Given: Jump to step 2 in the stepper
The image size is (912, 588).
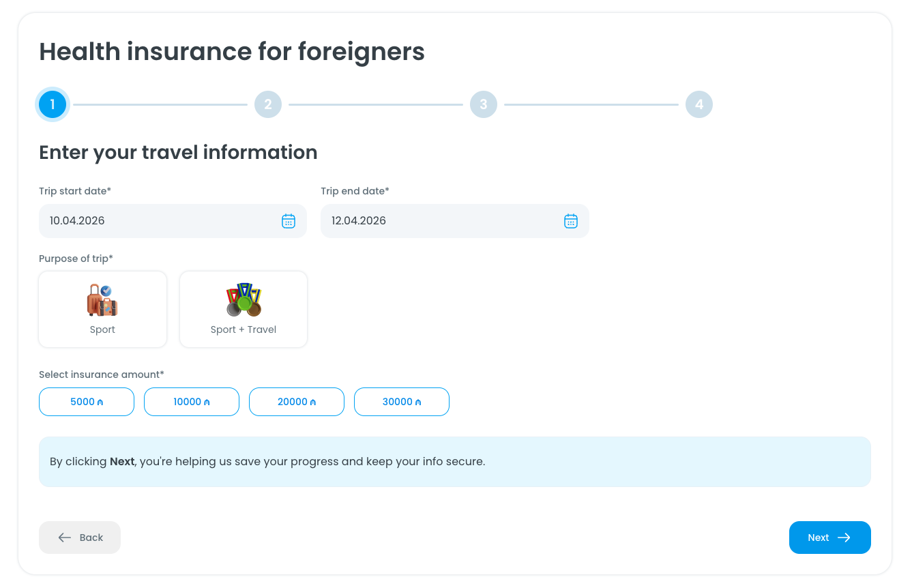Looking at the screenshot, I should [268, 104].
